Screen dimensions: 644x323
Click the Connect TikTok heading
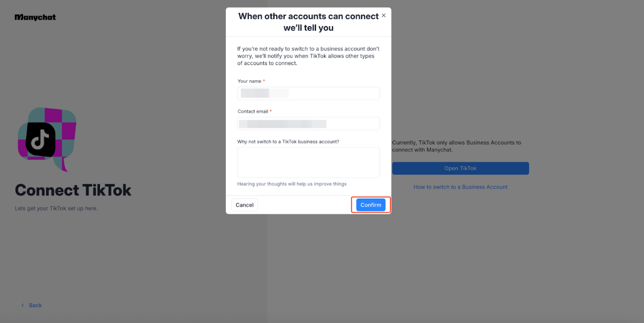pos(73,190)
